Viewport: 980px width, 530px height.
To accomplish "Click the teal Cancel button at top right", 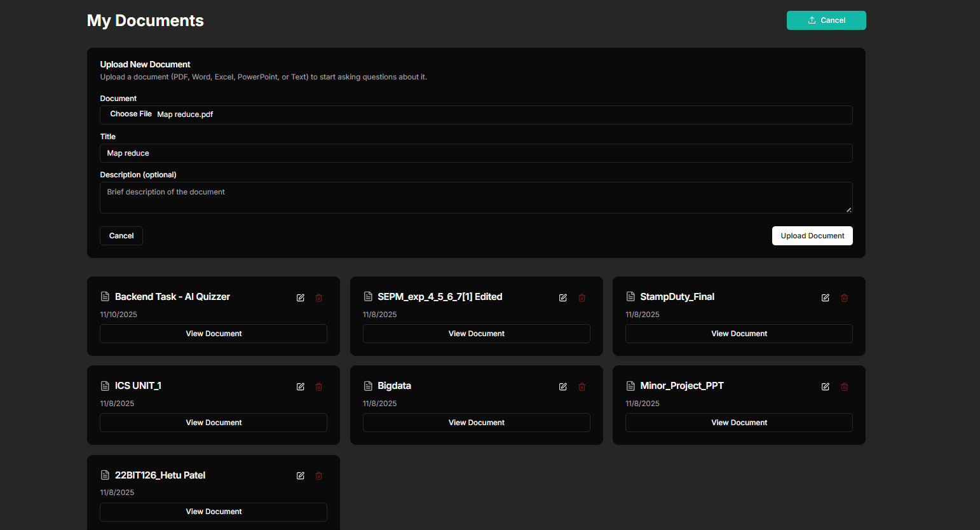I will pos(826,20).
